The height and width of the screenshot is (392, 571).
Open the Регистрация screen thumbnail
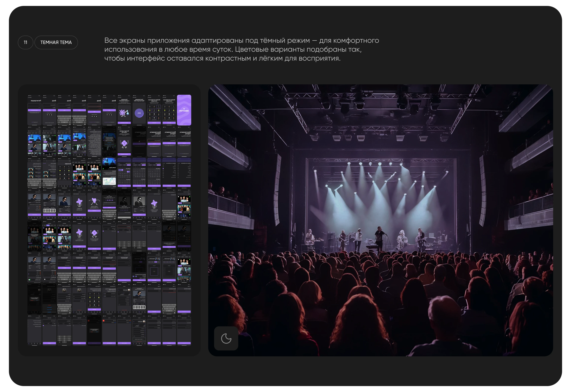(x=34, y=110)
